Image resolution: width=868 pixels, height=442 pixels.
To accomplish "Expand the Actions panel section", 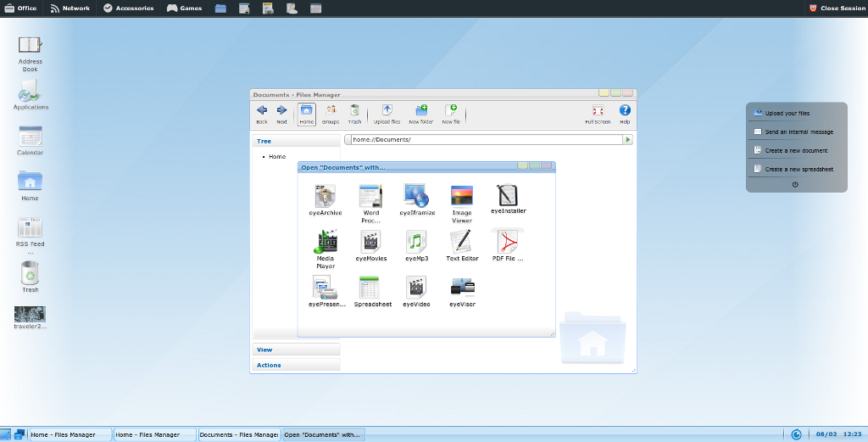I will click(296, 365).
